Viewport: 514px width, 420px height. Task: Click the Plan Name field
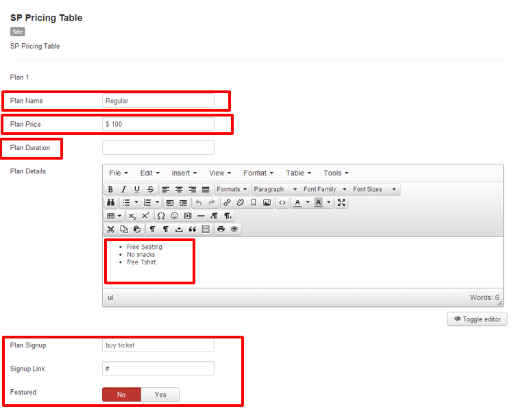(x=158, y=101)
